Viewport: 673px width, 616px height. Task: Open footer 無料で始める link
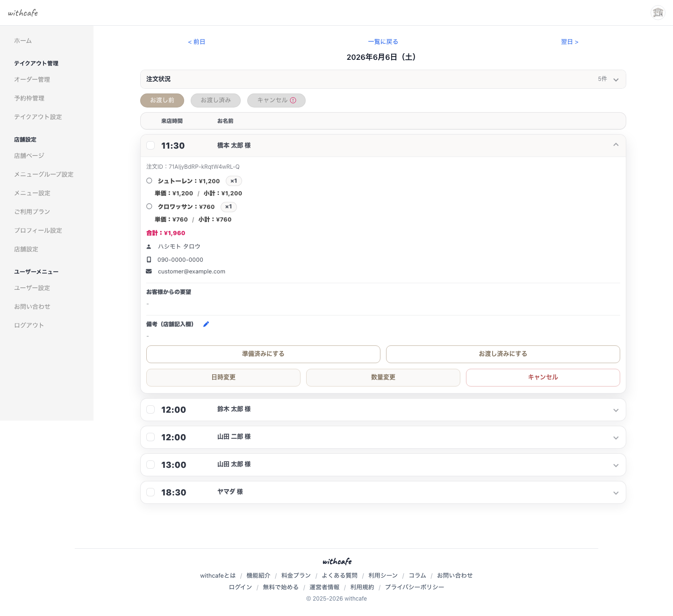tap(280, 587)
